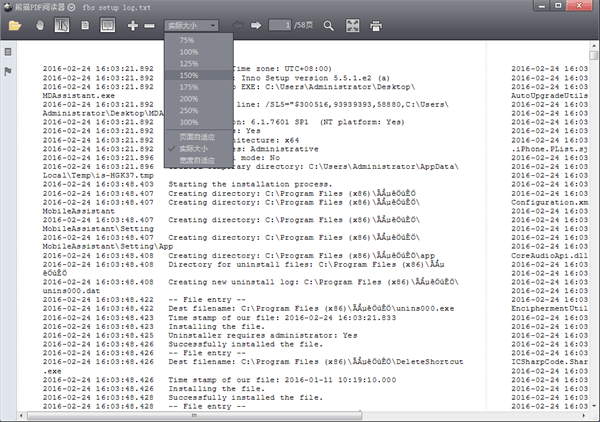Select checked 实际大小 option in zoom list
600x422 pixels.
[x=196, y=148]
